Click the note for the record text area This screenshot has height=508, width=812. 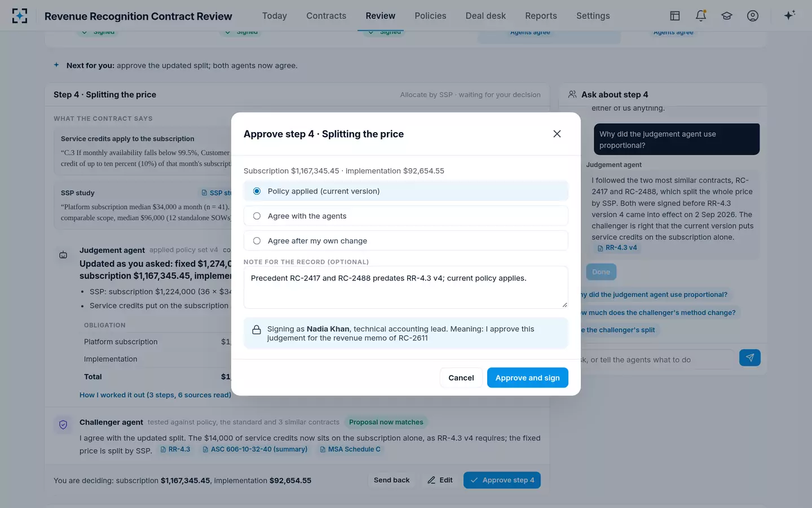click(406, 287)
